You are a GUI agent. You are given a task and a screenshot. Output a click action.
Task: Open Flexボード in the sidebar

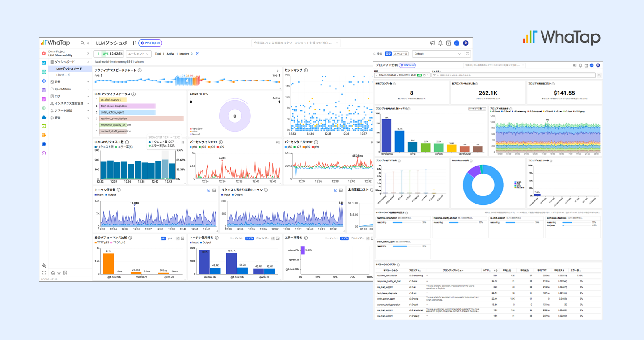63,75
